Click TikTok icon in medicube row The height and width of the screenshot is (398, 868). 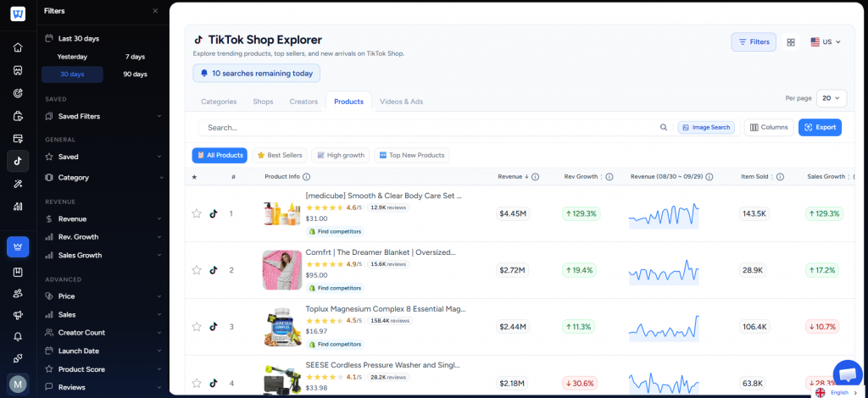(x=214, y=213)
